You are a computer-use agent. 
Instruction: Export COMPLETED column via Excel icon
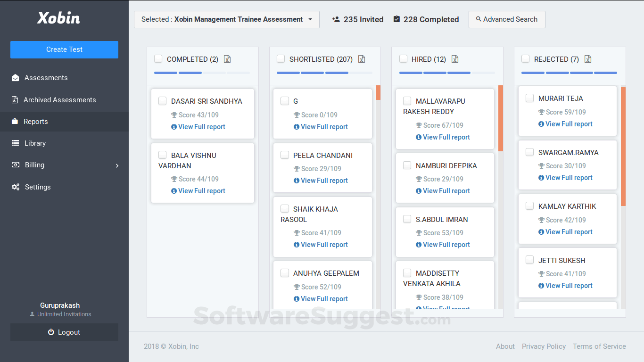point(227,59)
